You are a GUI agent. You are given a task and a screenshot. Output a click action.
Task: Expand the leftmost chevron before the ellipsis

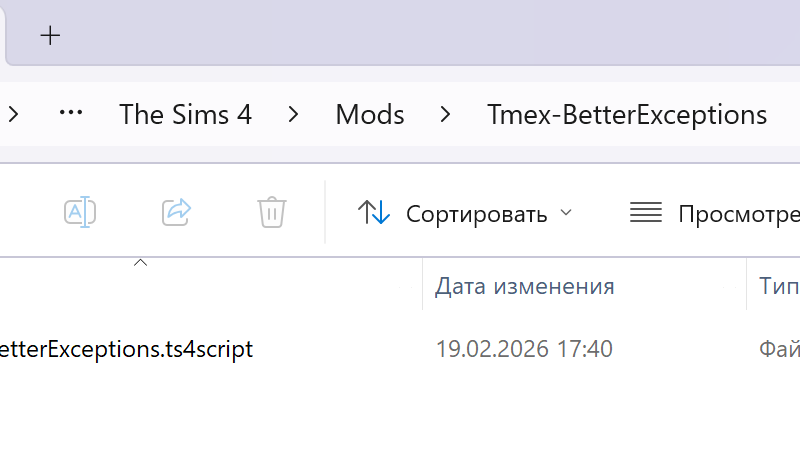coord(13,114)
